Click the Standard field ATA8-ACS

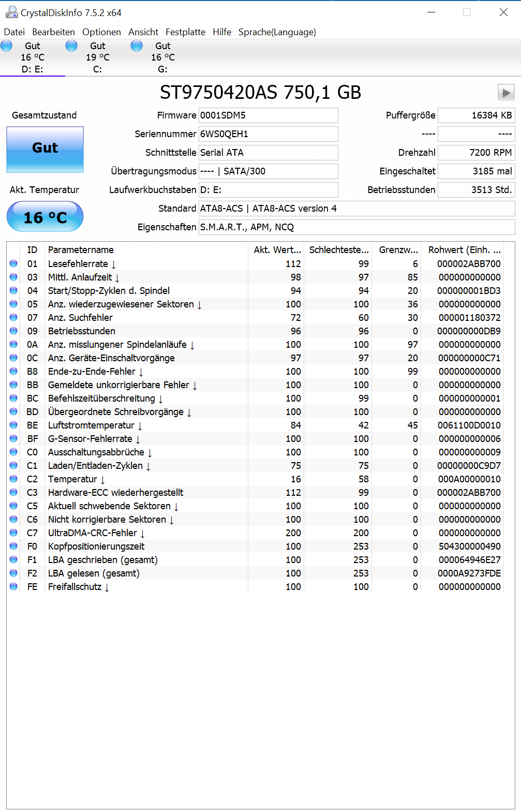click(357, 209)
